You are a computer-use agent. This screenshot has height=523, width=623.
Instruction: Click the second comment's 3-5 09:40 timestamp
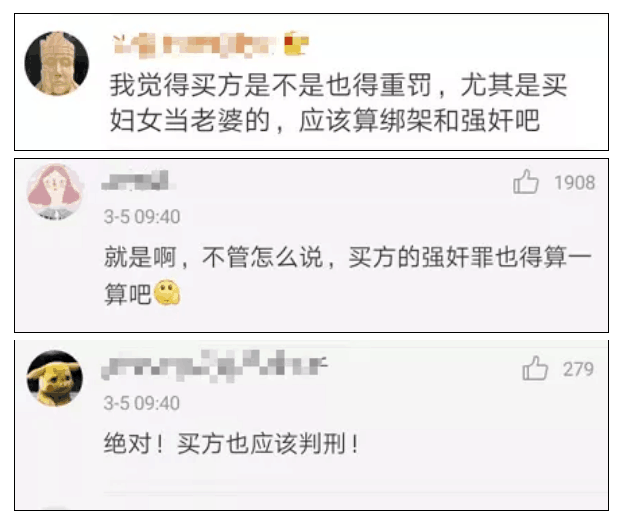[142, 217]
